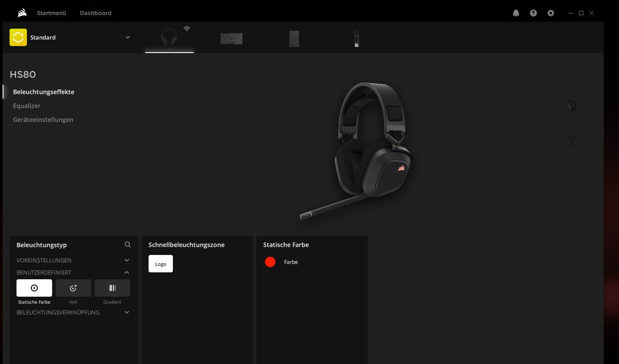
Task: Collapse the BENUTZERDEFINIERT section
Action: click(73, 272)
